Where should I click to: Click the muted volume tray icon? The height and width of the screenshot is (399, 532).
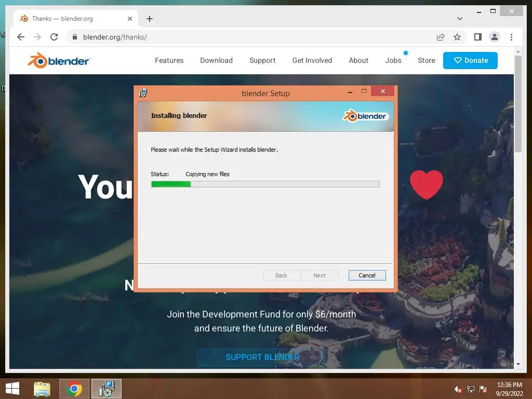pyautogui.click(x=458, y=389)
